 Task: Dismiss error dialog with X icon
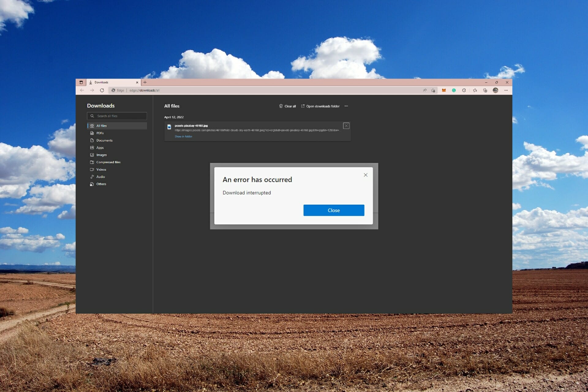click(366, 175)
